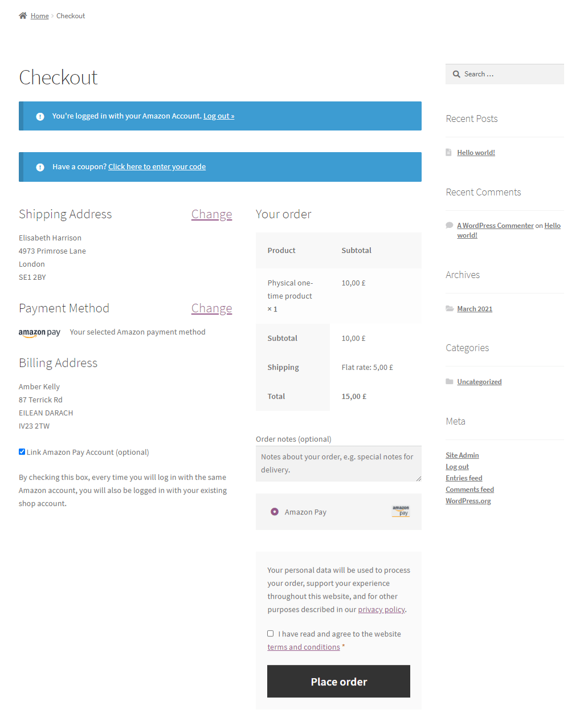Click the Place order button
The image size is (588, 718).
coord(338,681)
